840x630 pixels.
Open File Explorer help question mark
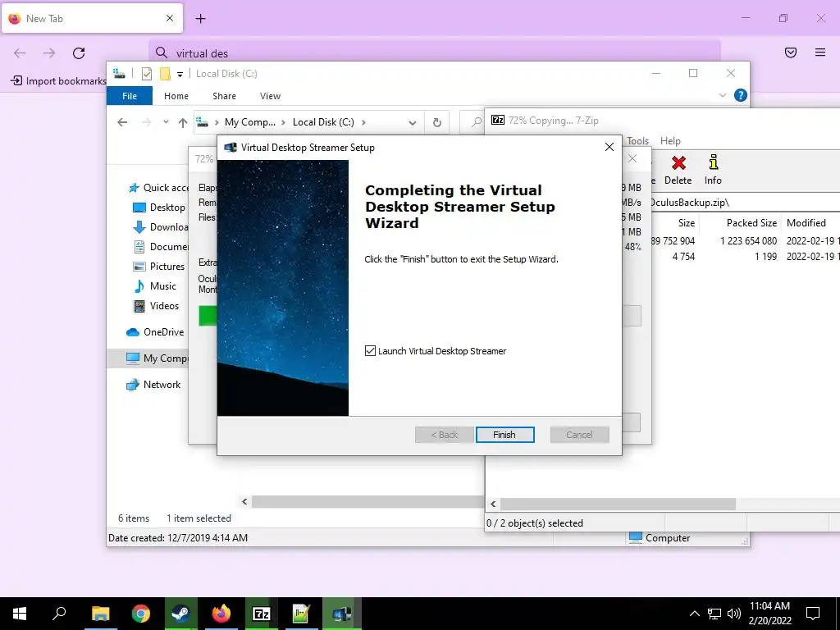[741, 95]
